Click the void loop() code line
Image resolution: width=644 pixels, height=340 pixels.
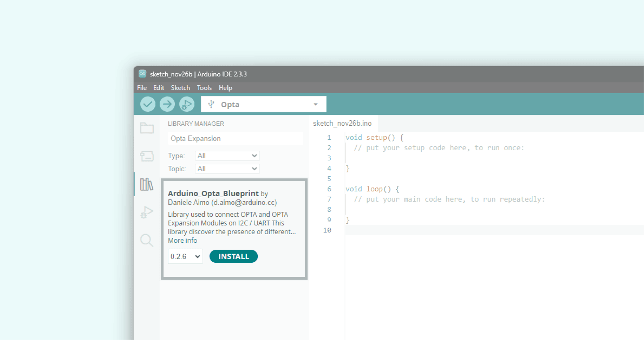pos(372,189)
